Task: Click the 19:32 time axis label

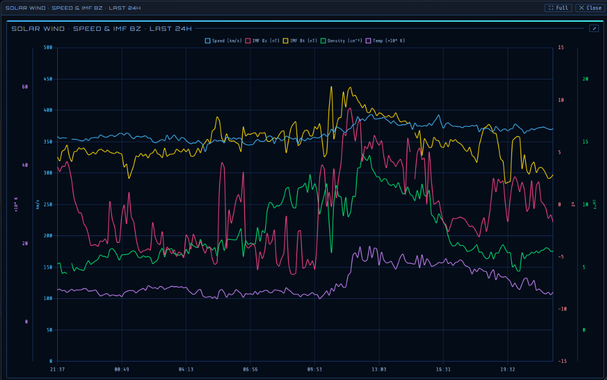Action: pos(507,370)
